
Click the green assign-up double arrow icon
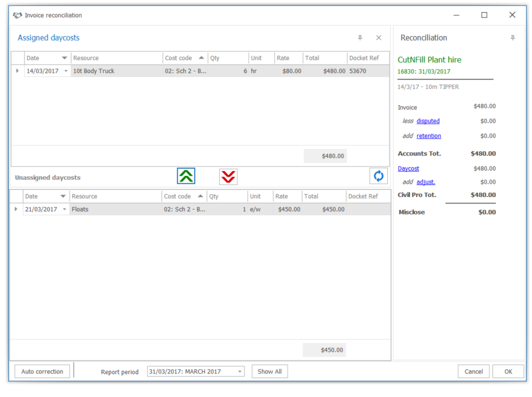(x=186, y=176)
